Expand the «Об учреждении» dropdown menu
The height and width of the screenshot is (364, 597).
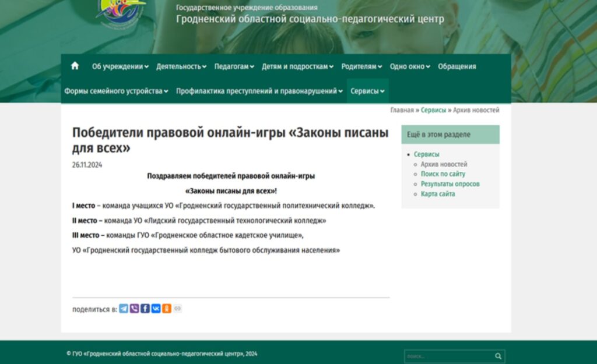[120, 66]
